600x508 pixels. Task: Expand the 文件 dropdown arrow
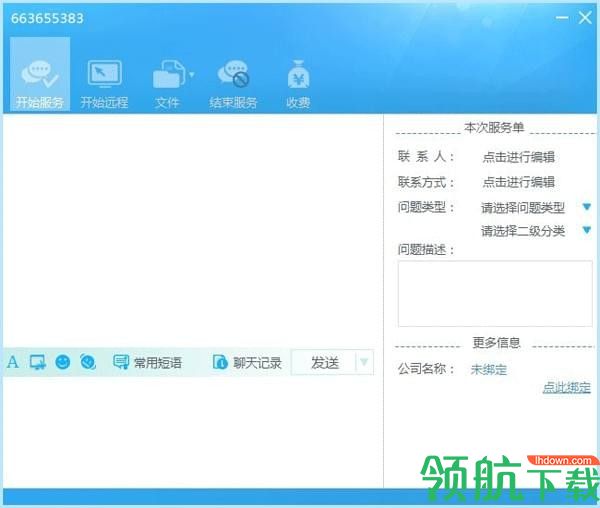(x=192, y=75)
